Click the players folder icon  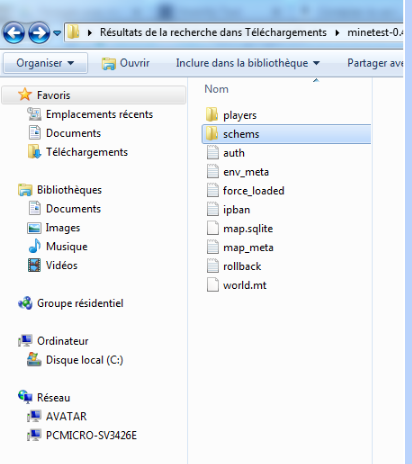pos(212,115)
